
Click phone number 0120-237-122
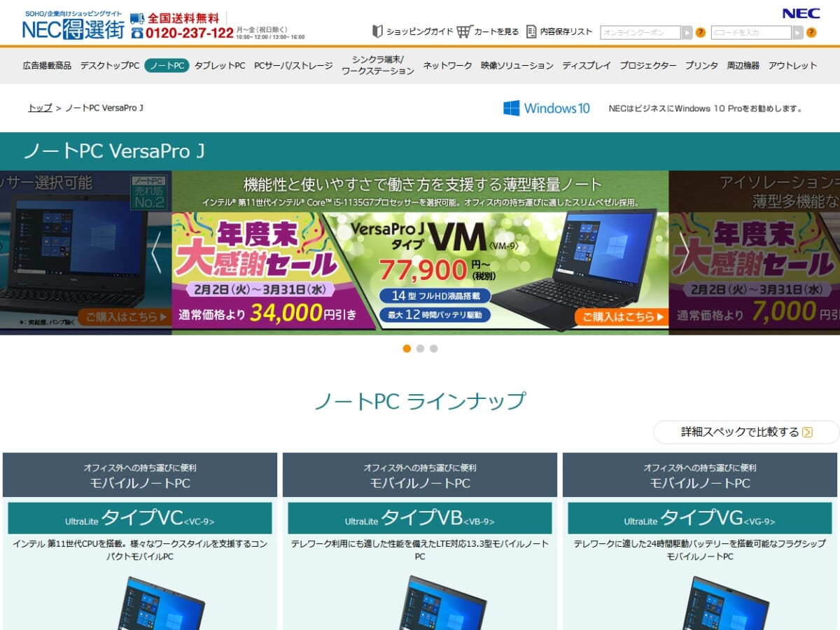pos(190,33)
